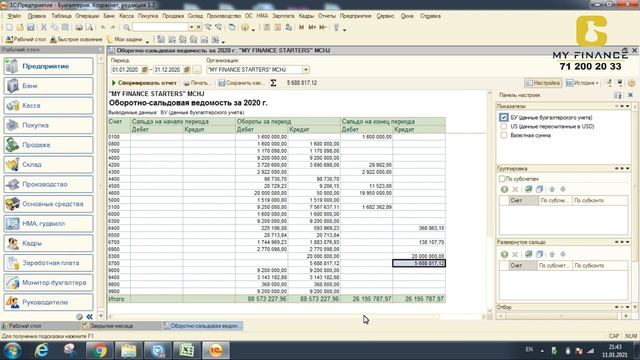The width and height of the screenshot is (640, 360).
Task: Open the Сервис menu
Action: point(385,16)
